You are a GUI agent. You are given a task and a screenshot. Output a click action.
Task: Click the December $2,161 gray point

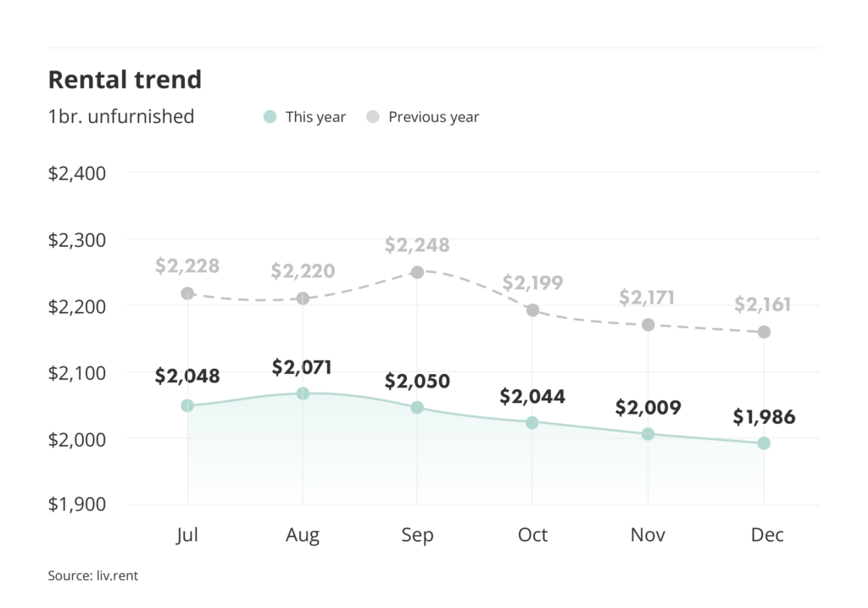click(x=764, y=332)
